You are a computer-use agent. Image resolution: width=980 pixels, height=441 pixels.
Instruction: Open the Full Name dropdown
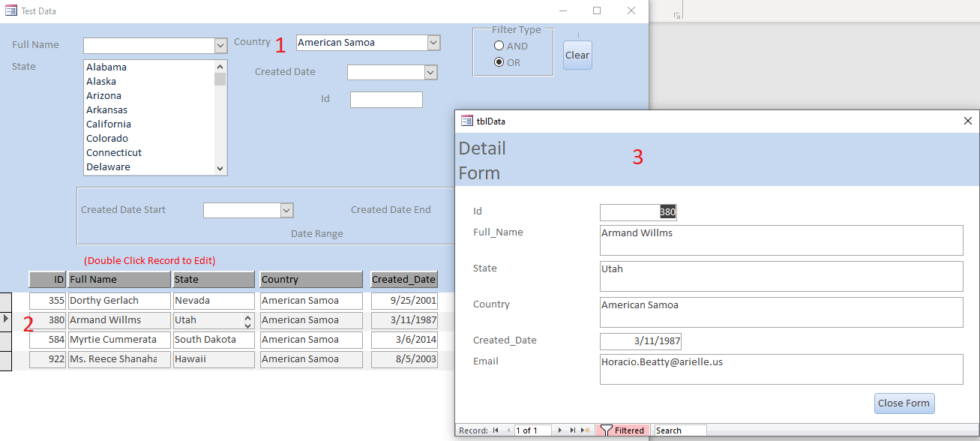pyautogui.click(x=219, y=46)
